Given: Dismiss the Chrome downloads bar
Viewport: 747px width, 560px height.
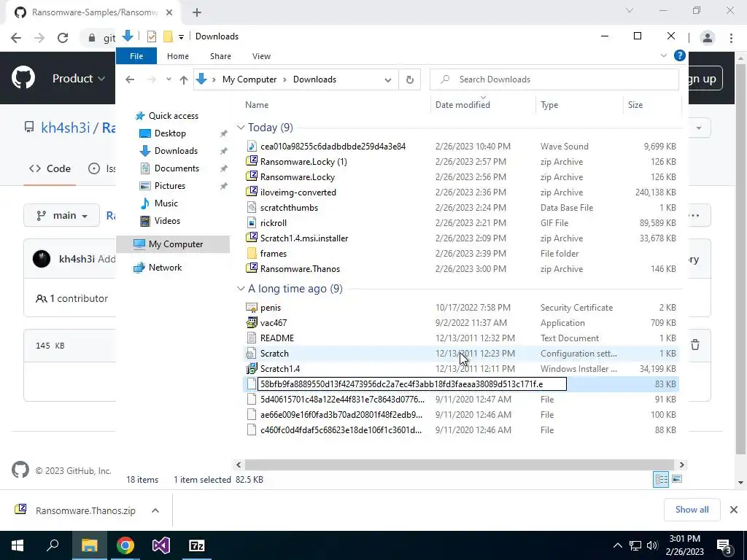Looking at the screenshot, I should 734,510.
